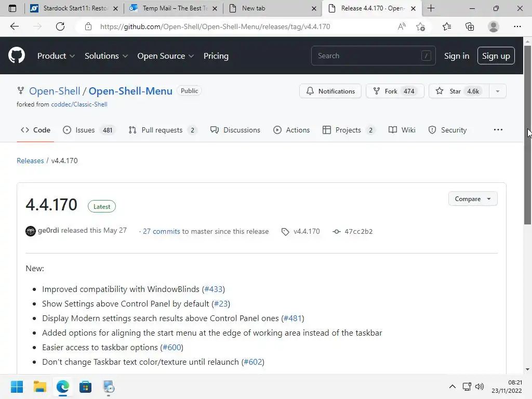The image size is (532, 399).
Task: Click the Sign in link
Action: (x=457, y=56)
